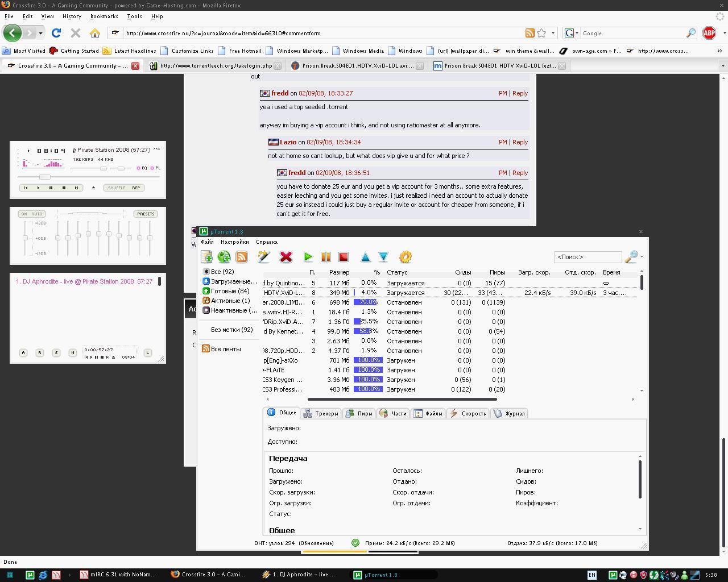This screenshot has width=728, height=582.
Task: Open Latest Headlines bookmark
Action: (x=129, y=51)
